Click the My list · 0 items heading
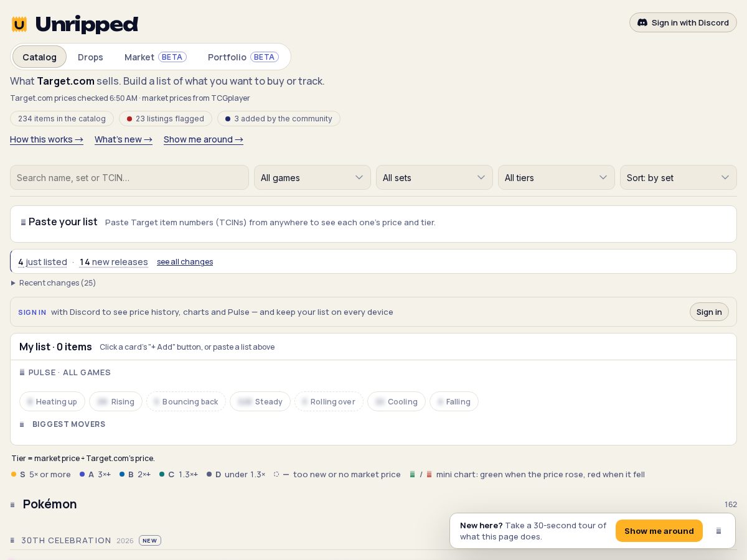 [x=55, y=347]
